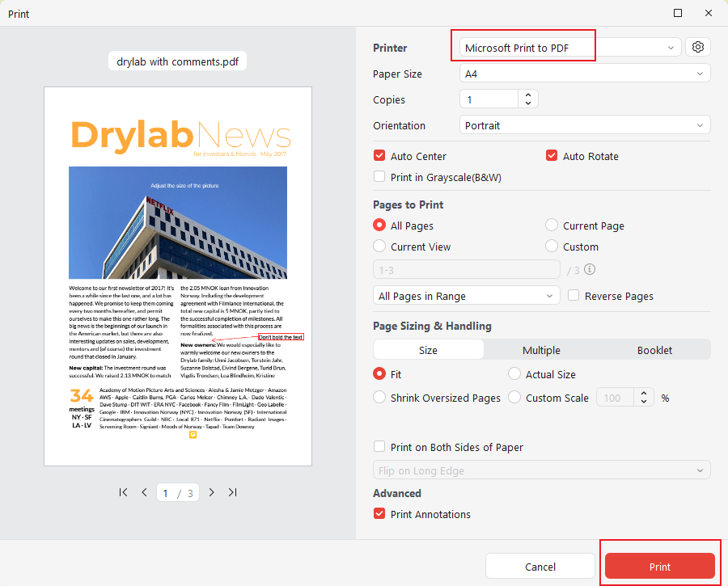Increase copies using the up stepper arrow
This screenshot has width=728, height=586.
527,95
